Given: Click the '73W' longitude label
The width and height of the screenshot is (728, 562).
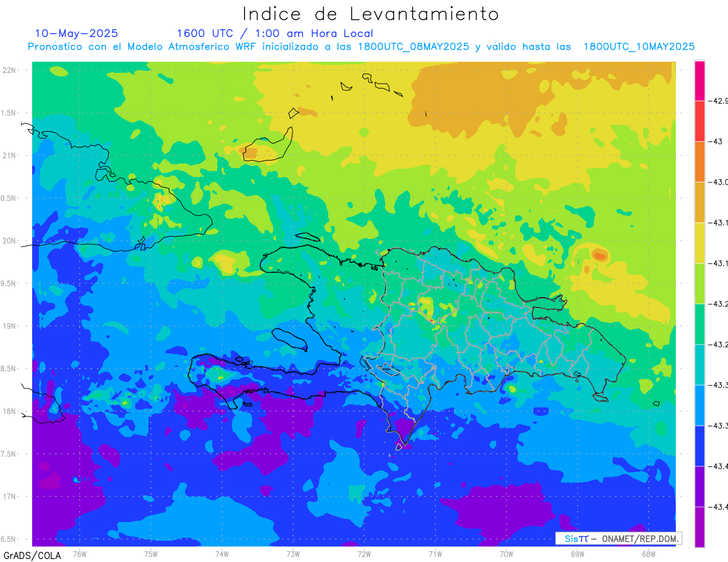Looking at the screenshot, I should [x=293, y=554].
